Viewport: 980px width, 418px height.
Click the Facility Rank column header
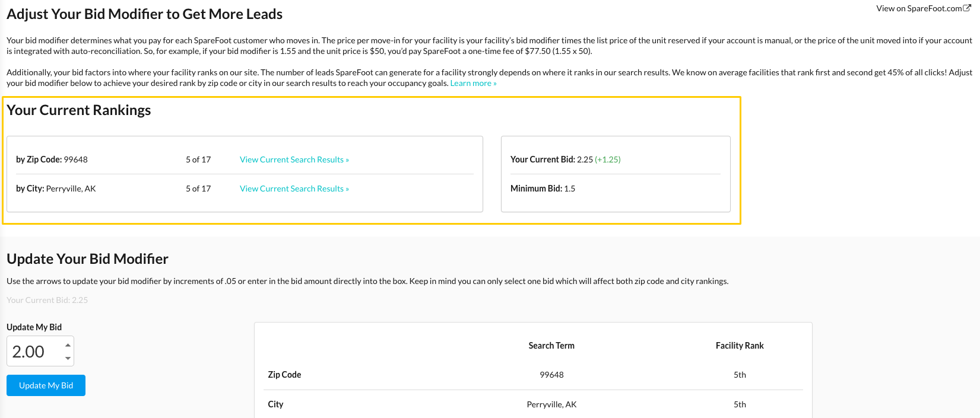click(x=740, y=346)
